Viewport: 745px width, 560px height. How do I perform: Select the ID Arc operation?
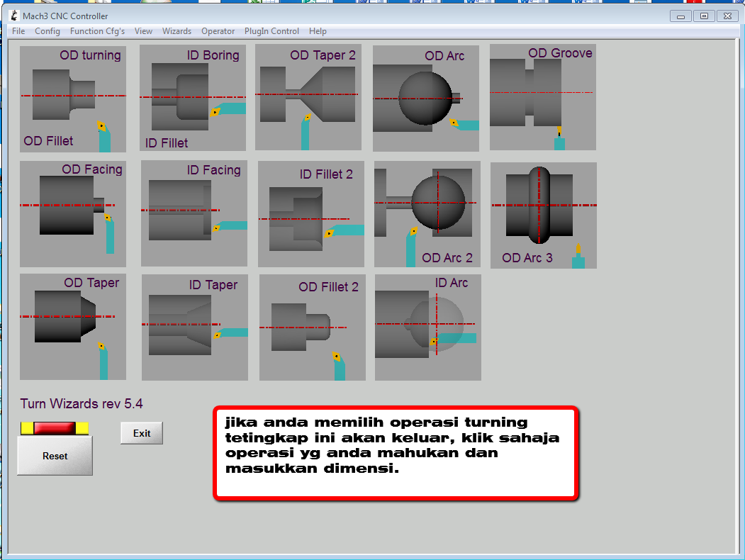pos(427,326)
